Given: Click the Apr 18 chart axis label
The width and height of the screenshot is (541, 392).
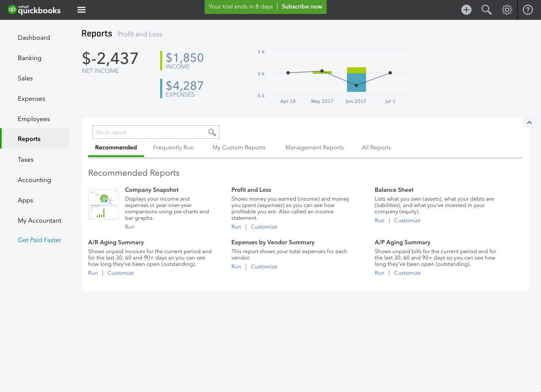Looking at the screenshot, I should [288, 102].
